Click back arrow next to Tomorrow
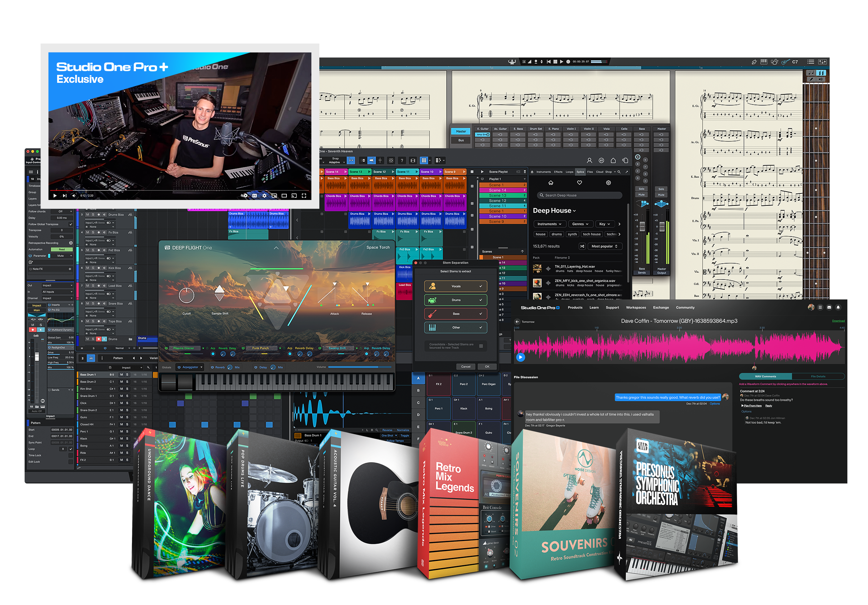The height and width of the screenshot is (605, 868). pos(517,322)
